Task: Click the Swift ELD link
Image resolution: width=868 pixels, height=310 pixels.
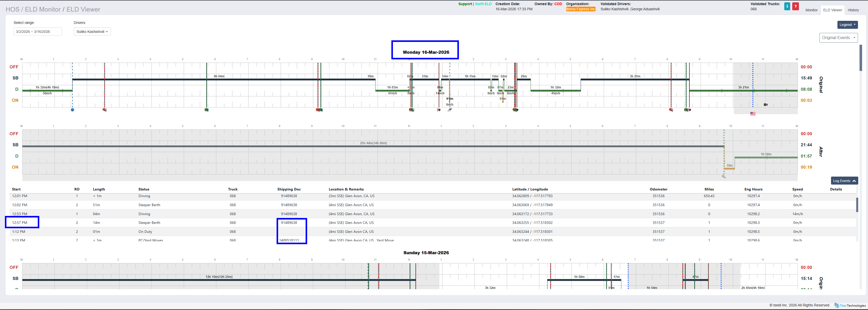Action: [x=483, y=4]
